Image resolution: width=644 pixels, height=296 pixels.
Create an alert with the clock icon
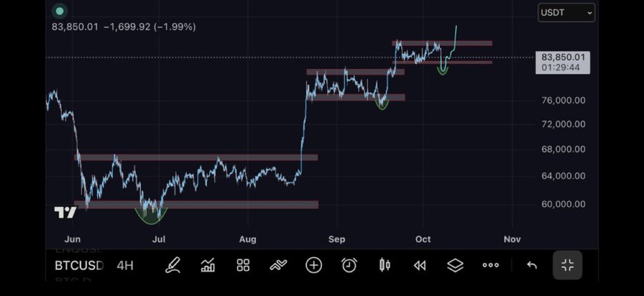[349, 265]
